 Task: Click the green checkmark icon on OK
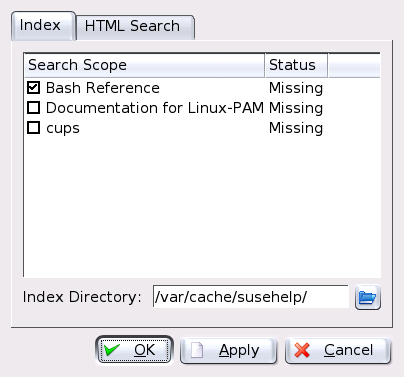pyautogui.click(x=112, y=350)
